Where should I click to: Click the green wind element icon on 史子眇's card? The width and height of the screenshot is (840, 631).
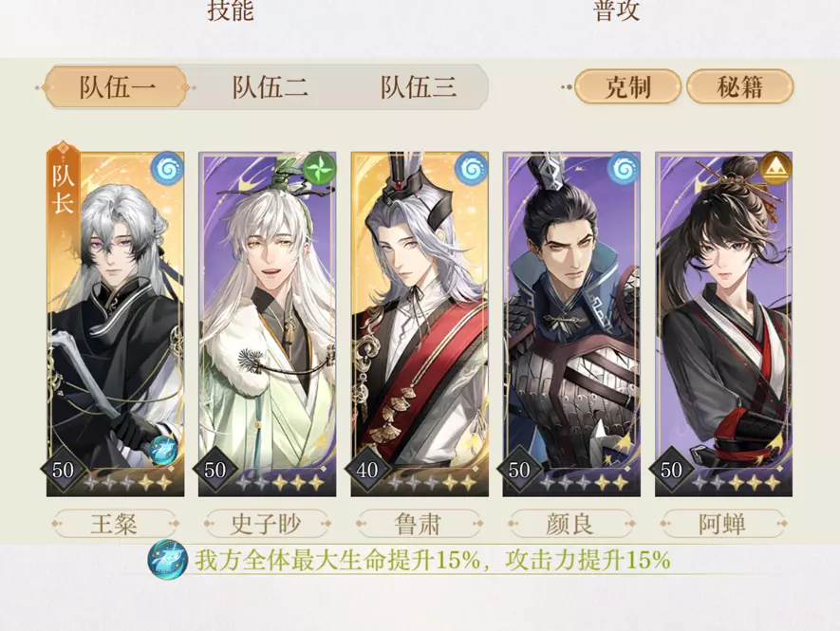(x=319, y=169)
